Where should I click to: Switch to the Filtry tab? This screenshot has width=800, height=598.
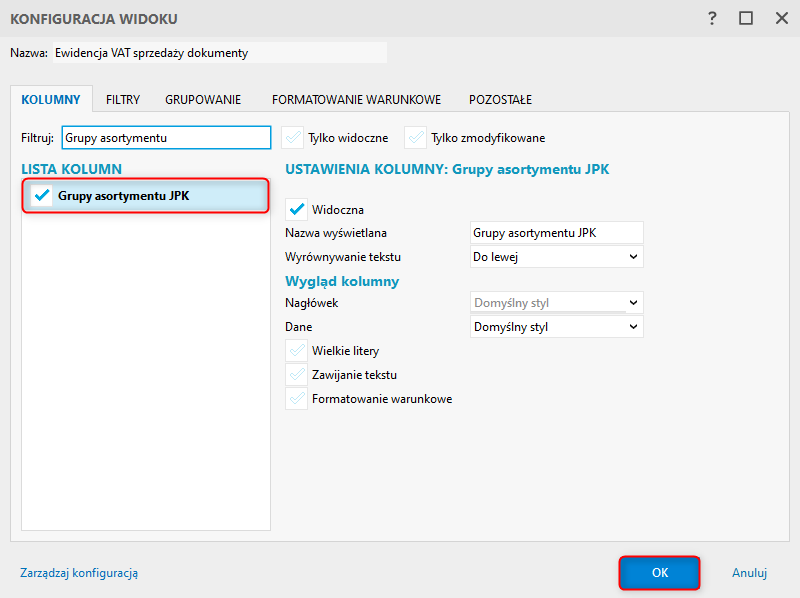coord(123,100)
